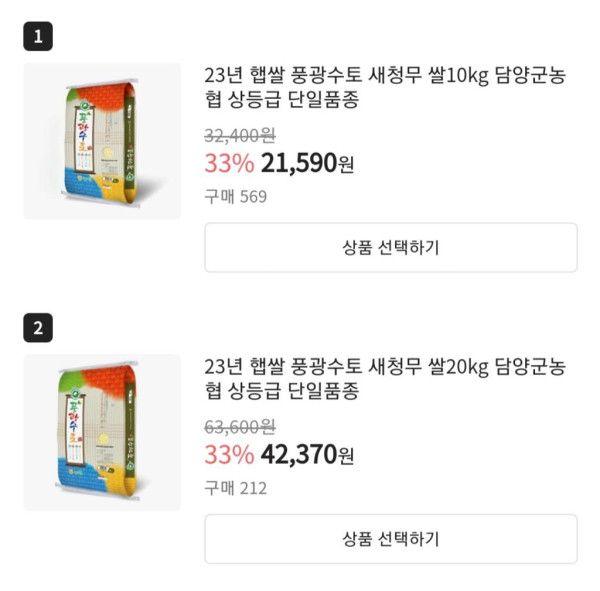
Task: Open the 새청무 쌀20kg product title
Action: (x=384, y=378)
